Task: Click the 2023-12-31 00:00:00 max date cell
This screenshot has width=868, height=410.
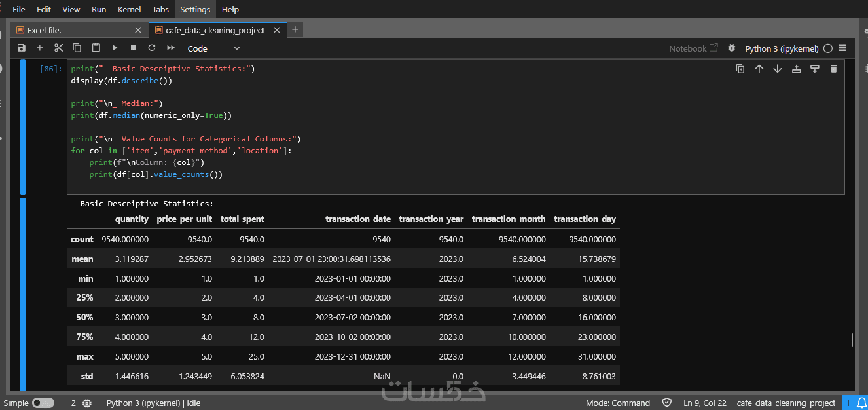Action: pos(353,357)
